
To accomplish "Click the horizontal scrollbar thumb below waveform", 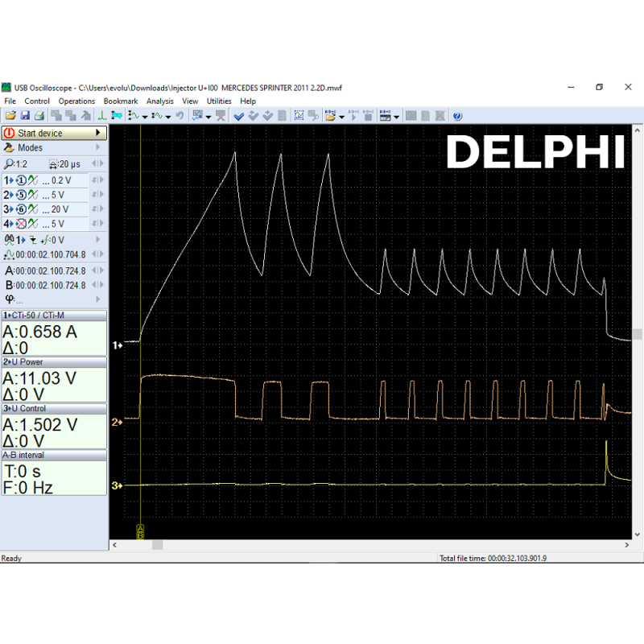I will pos(157,545).
